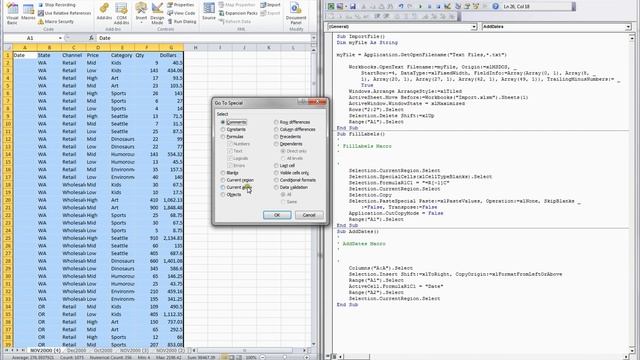Click the formula bar showing Date

click(203, 38)
